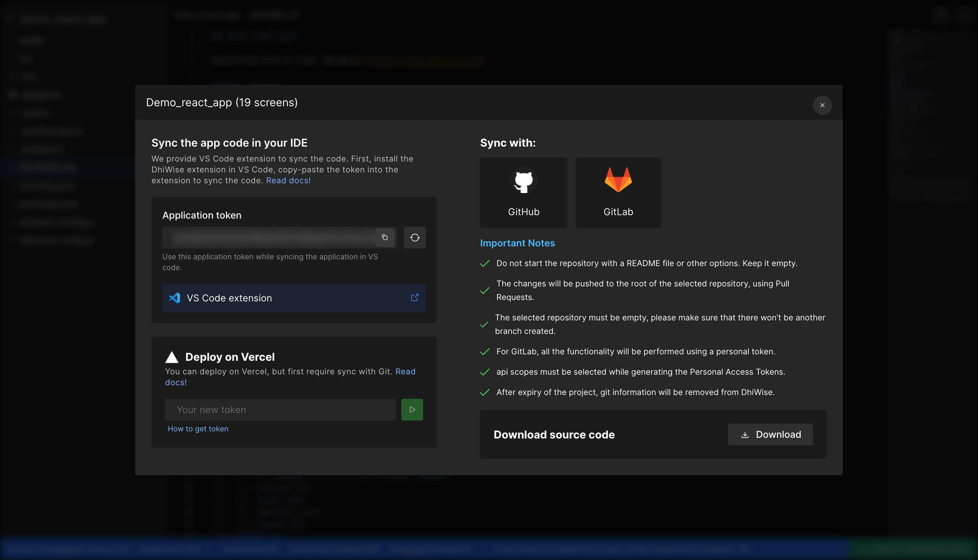This screenshot has width=978, height=560.
Task: Click the GitHub octocat logo
Action: tap(523, 180)
